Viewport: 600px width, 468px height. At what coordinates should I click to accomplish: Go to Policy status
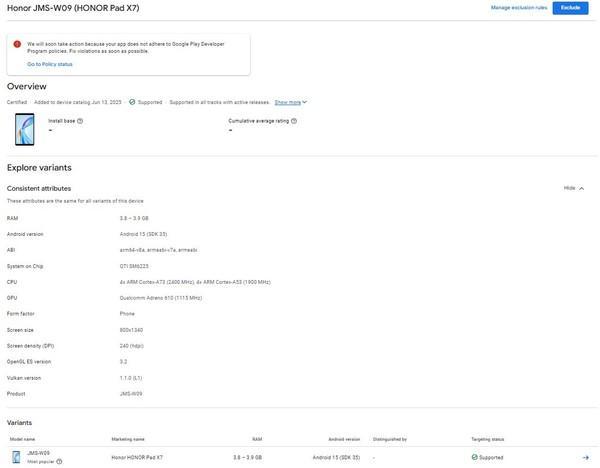pos(49,64)
